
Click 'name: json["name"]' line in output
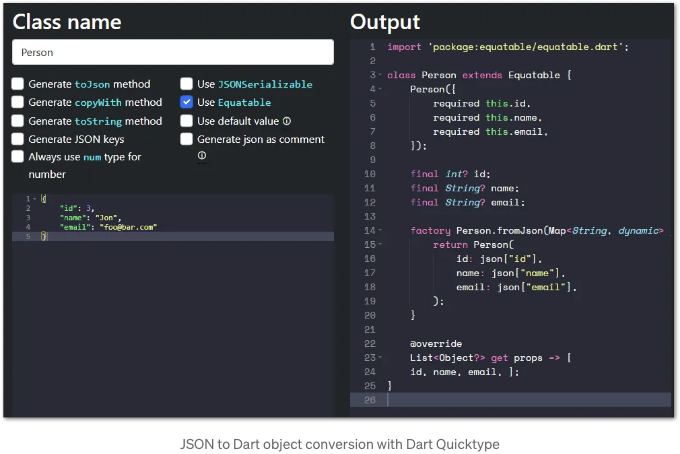tap(510, 273)
